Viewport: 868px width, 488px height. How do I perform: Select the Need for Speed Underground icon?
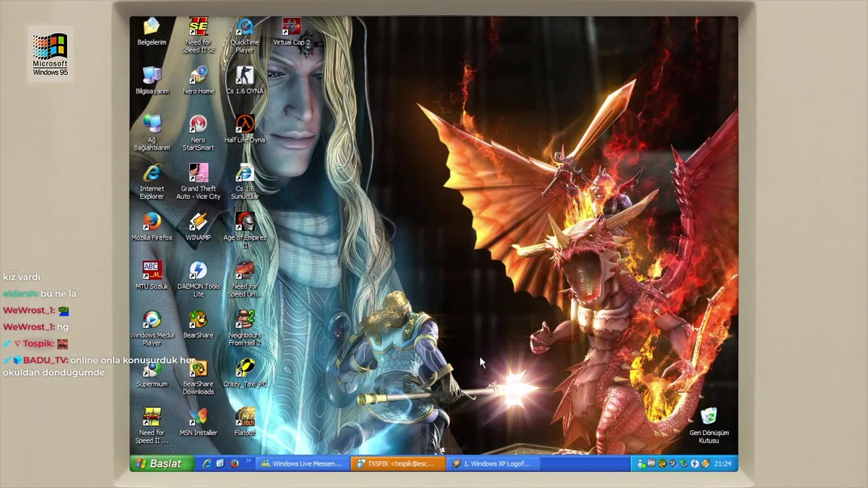(245, 280)
